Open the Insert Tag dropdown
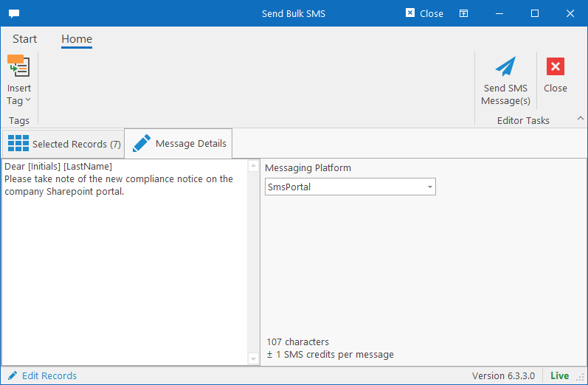Image resolution: width=588 pixels, height=385 pixels. click(x=18, y=80)
